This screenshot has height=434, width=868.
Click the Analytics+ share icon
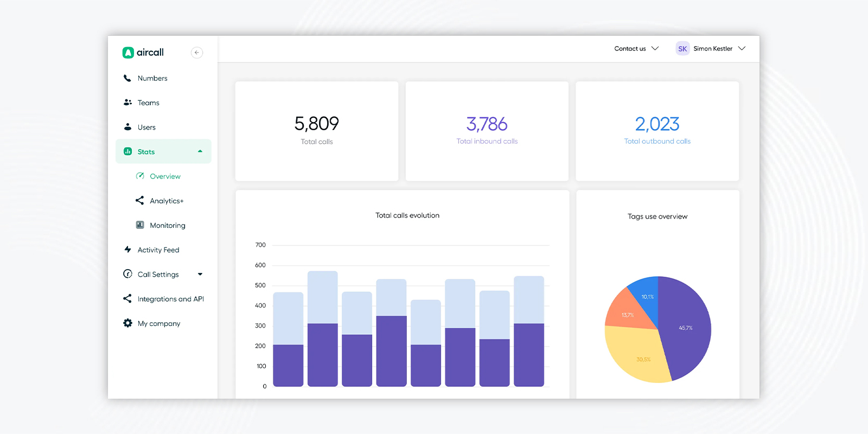(x=139, y=200)
